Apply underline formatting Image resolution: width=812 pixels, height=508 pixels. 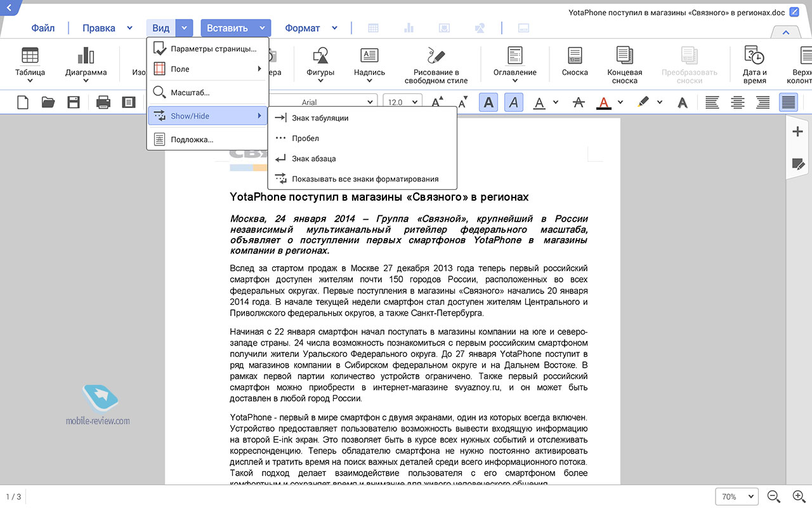539,102
